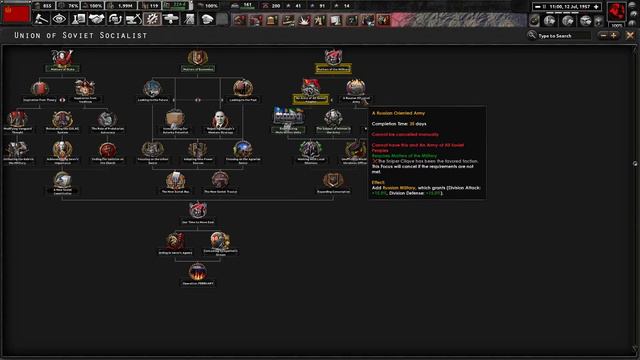Open the Logistics screen
640x360 pixels.
pyautogui.click(x=189, y=19)
